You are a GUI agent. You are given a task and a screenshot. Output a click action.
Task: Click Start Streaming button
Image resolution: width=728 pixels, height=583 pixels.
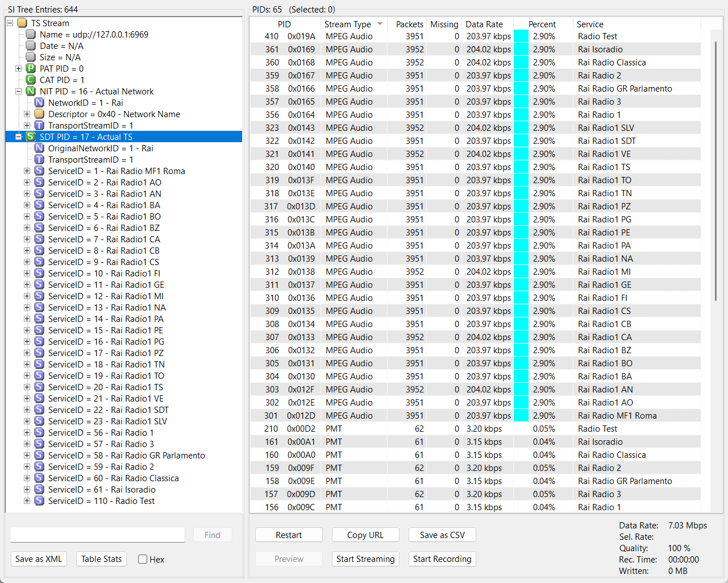(x=365, y=559)
